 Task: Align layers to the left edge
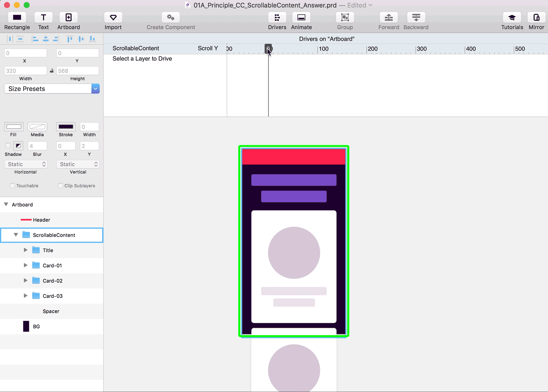(x=35, y=39)
